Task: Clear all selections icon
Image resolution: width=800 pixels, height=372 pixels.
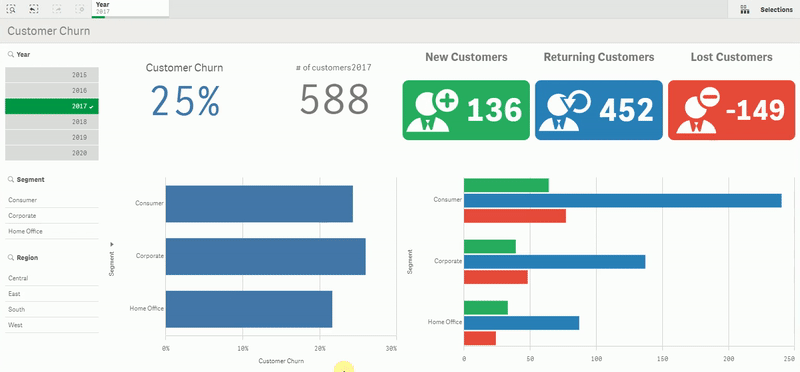Action: click(80, 9)
